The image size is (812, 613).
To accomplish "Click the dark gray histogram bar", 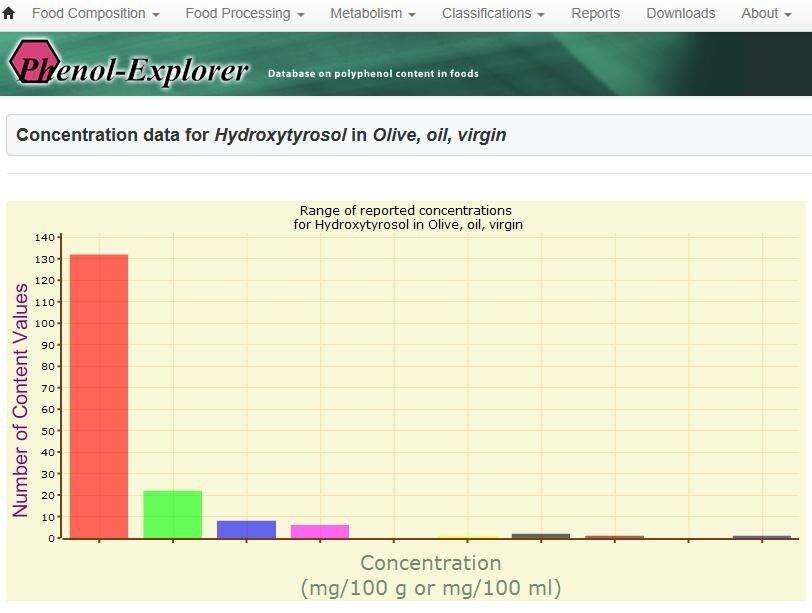I will click(x=541, y=535).
